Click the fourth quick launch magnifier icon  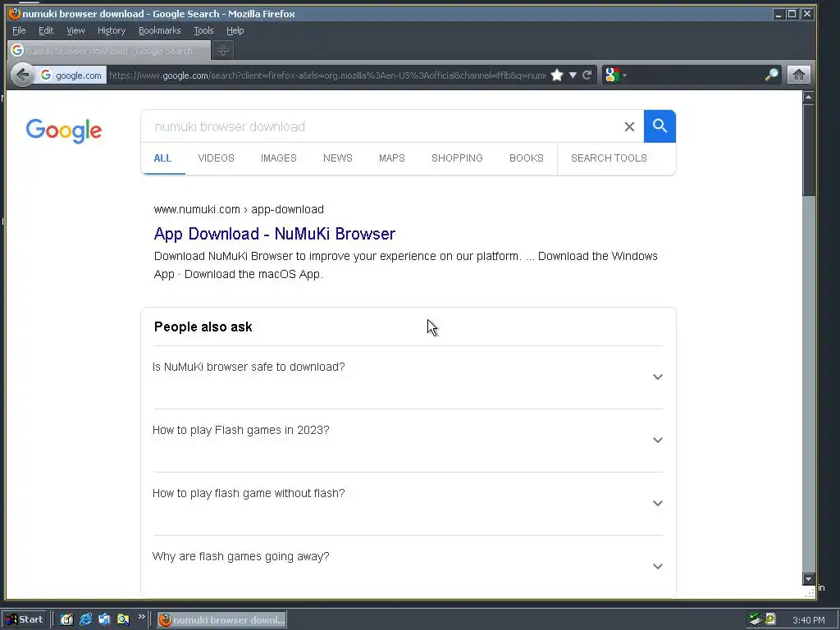(x=123, y=620)
